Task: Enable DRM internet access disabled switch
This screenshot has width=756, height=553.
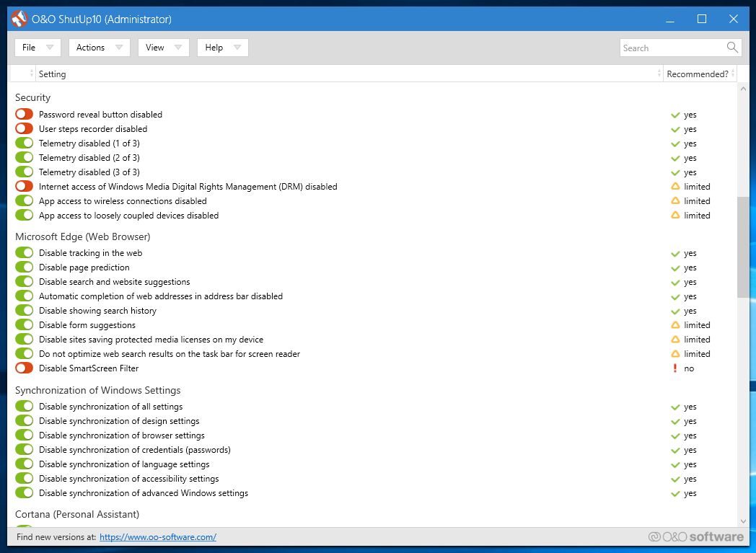Action: [x=24, y=187]
